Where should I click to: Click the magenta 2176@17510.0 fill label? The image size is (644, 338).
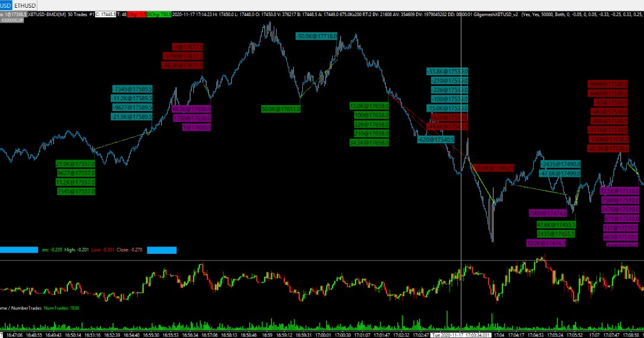621,210
